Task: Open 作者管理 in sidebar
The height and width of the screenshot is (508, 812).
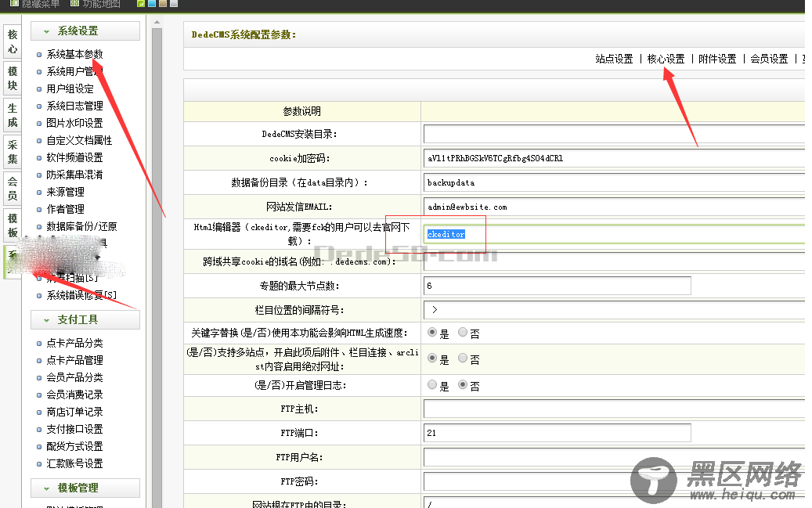Action: 65,209
